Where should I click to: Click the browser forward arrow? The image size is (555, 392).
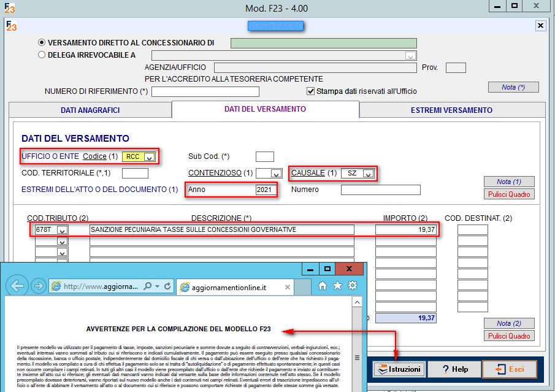pyautogui.click(x=38, y=286)
